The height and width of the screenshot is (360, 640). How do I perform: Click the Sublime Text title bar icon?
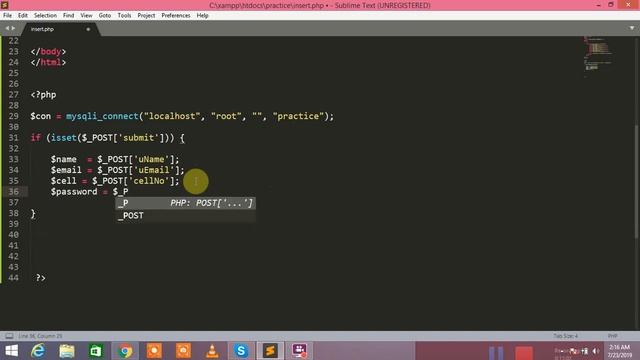tap(4, 4)
